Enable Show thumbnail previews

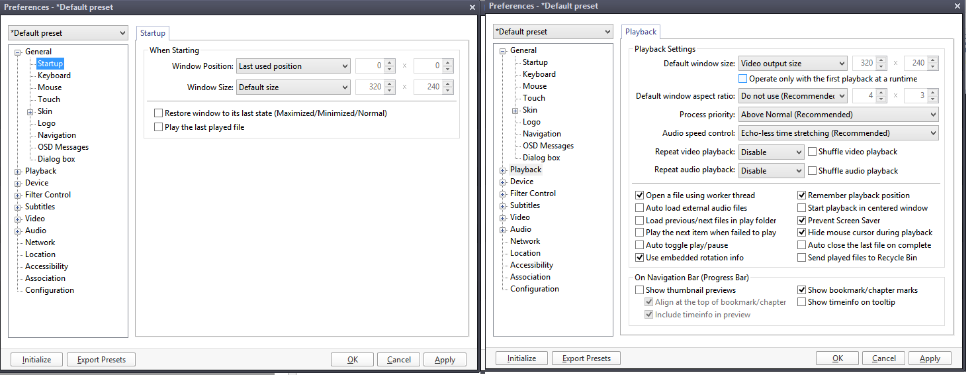tap(639, 290)
